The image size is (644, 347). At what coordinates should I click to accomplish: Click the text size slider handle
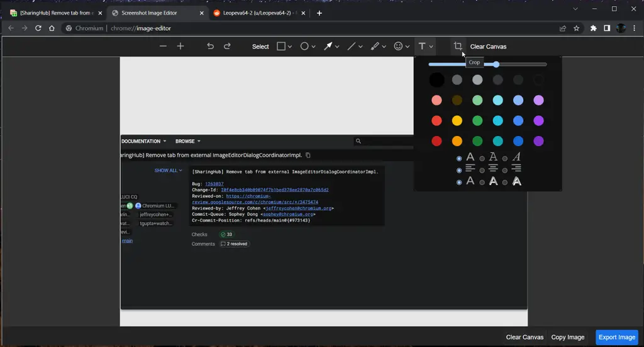[496, 64]
